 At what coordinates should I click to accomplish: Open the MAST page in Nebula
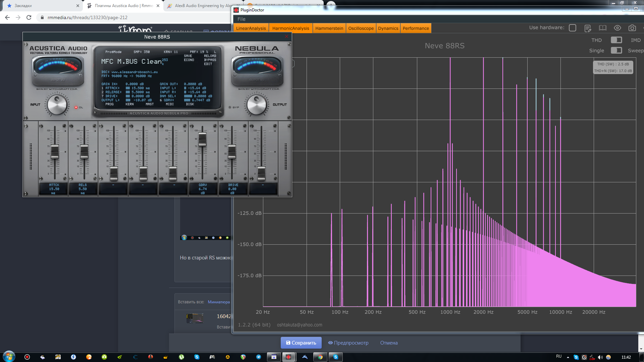click(x=150, y=104)
